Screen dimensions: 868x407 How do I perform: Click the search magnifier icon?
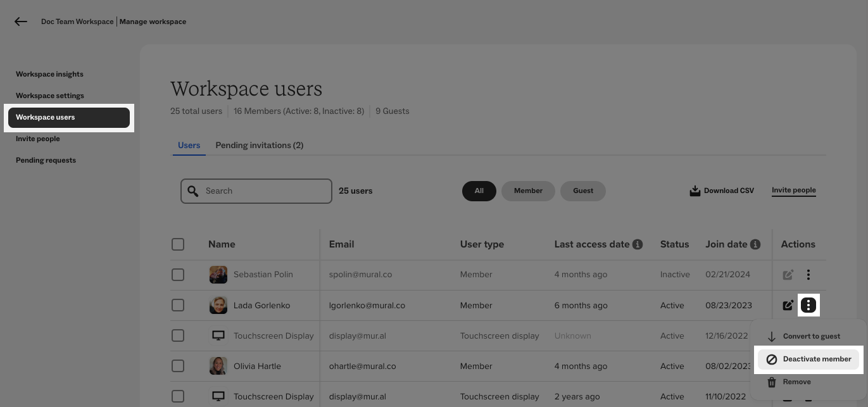tap(193, 191)
